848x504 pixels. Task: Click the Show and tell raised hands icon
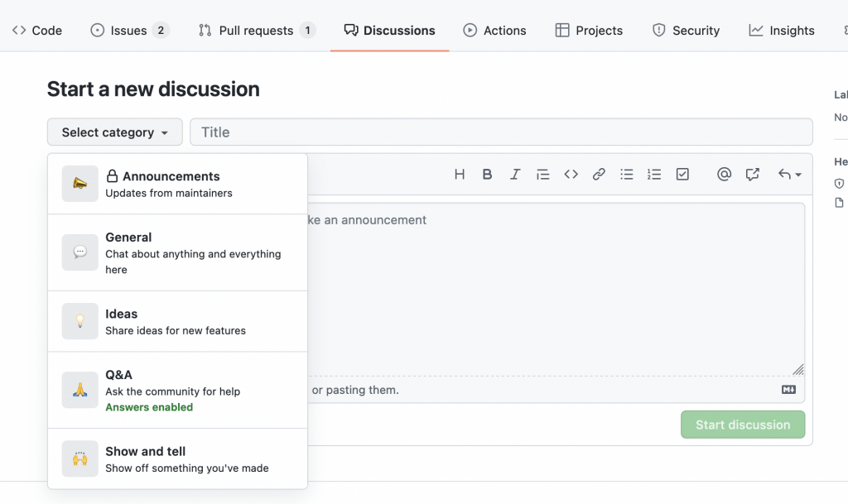pyautogui.click(x=80, y=458)
